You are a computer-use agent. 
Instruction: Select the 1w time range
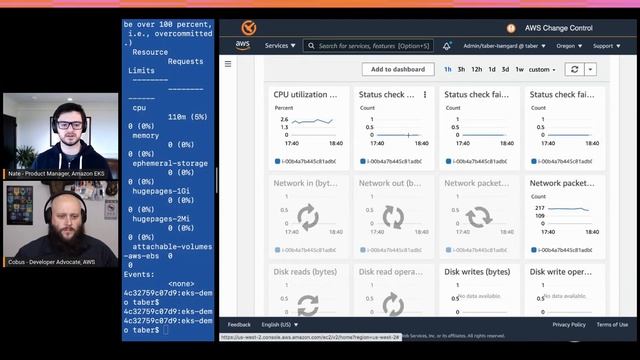519,69
